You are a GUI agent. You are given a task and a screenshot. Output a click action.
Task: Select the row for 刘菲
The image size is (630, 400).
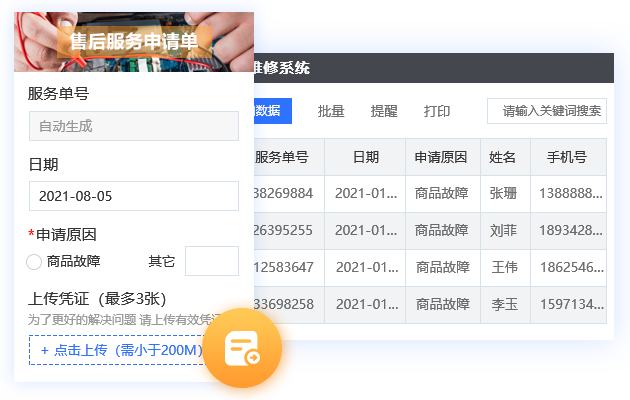[x=502, y=230]
